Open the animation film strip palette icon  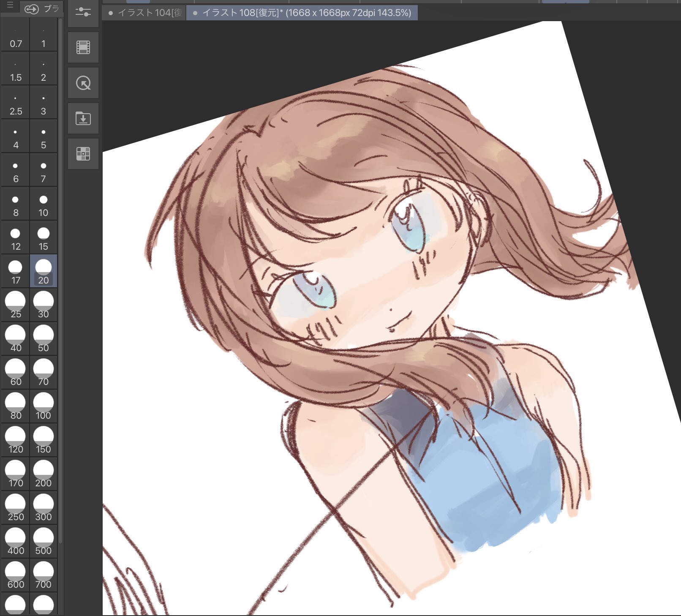(x=83, y=47)
